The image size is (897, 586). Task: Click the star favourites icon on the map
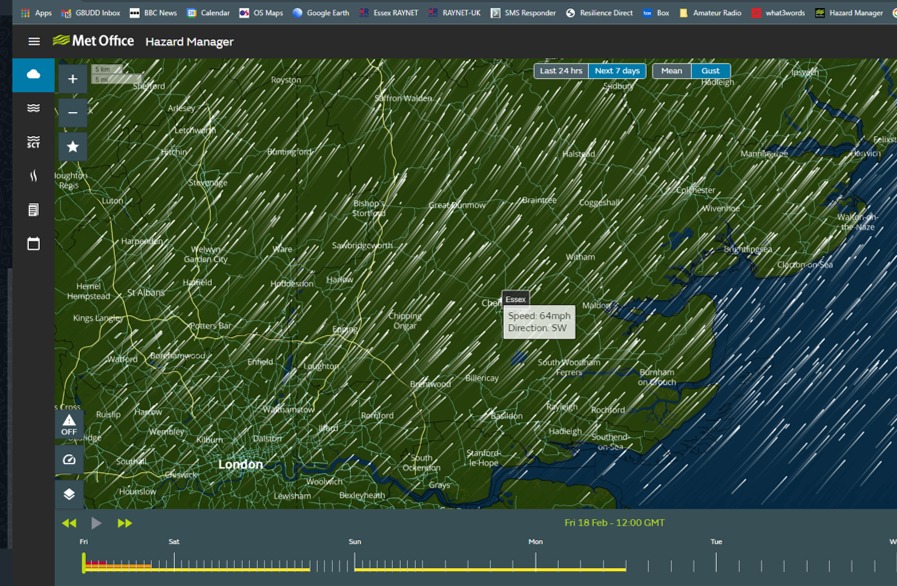pyautogui.click(x=71, y=146)
